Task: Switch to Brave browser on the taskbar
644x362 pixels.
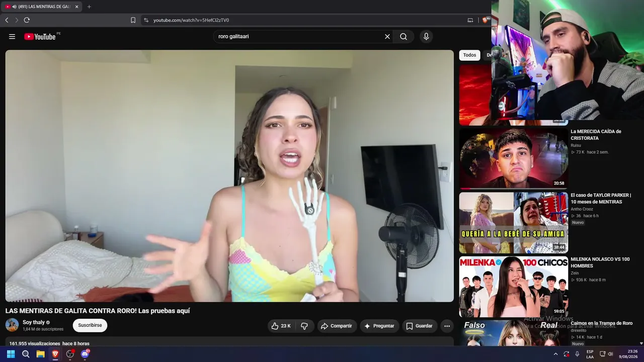Action: point(55,354)
